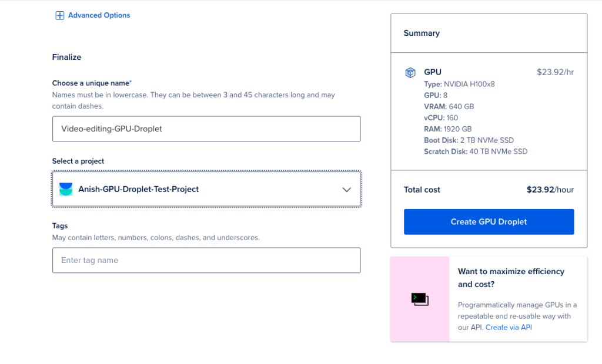Screen dimensions: 602x364
Task: Click the Select a project label
Action: 78,161
